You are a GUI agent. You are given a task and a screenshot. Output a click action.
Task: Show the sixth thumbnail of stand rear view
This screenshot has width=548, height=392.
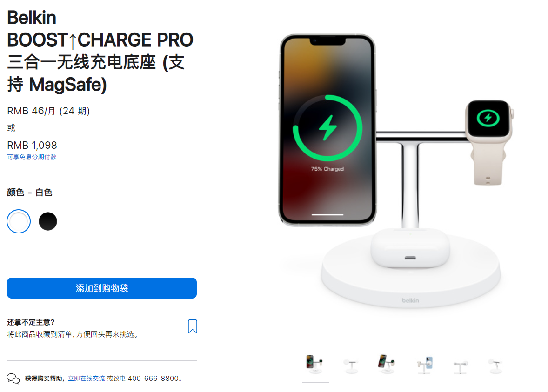(x=496, y=365)
